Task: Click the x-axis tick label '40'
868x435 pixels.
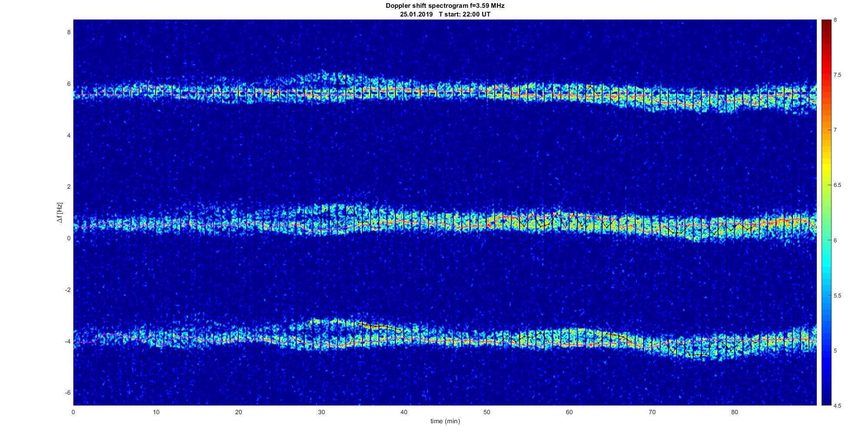Action: (x=404, y=412)
